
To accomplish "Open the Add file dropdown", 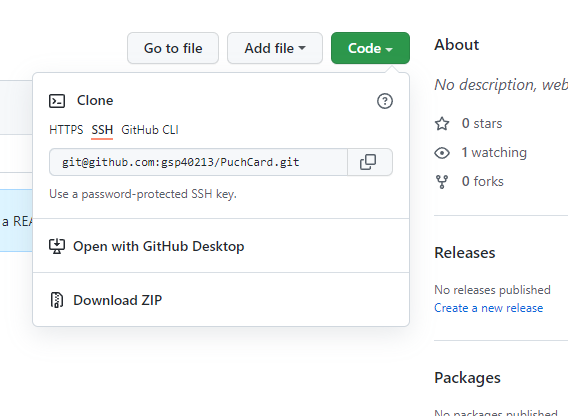I will (x=275, y=48).
